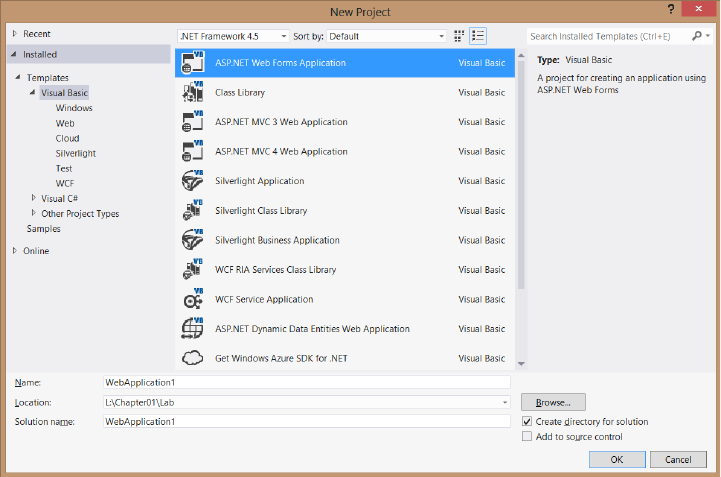Click the Windows Azure SDK cloud icon

193,358
